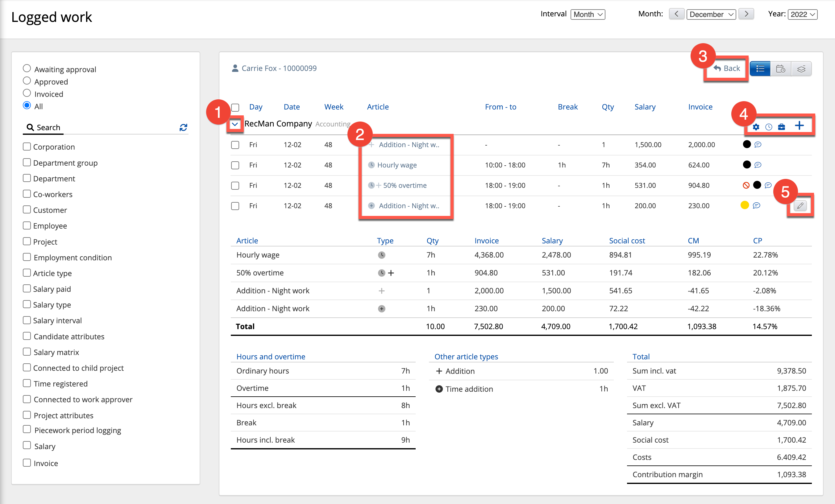Collapse the RecMan Company group chevron

point(235,124)
